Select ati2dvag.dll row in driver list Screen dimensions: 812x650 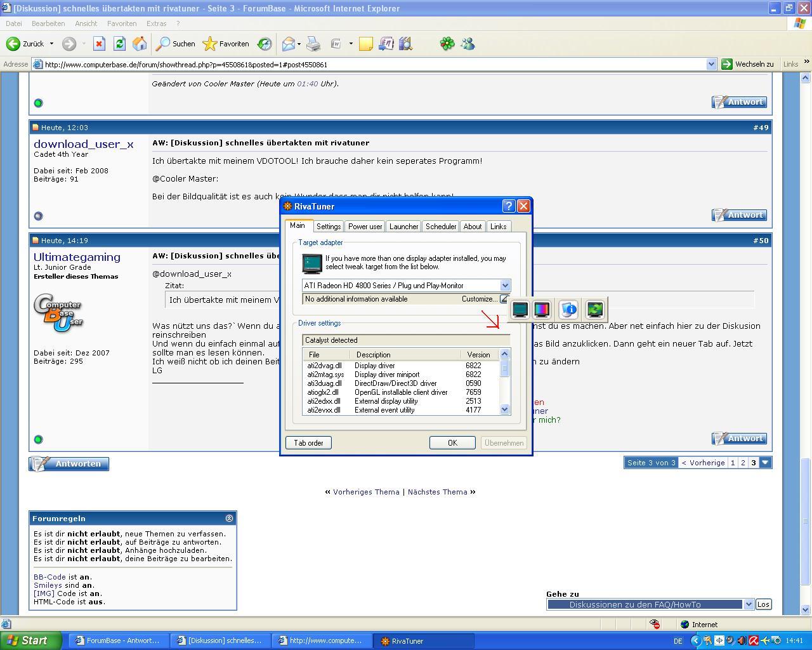tap(402, 366)
